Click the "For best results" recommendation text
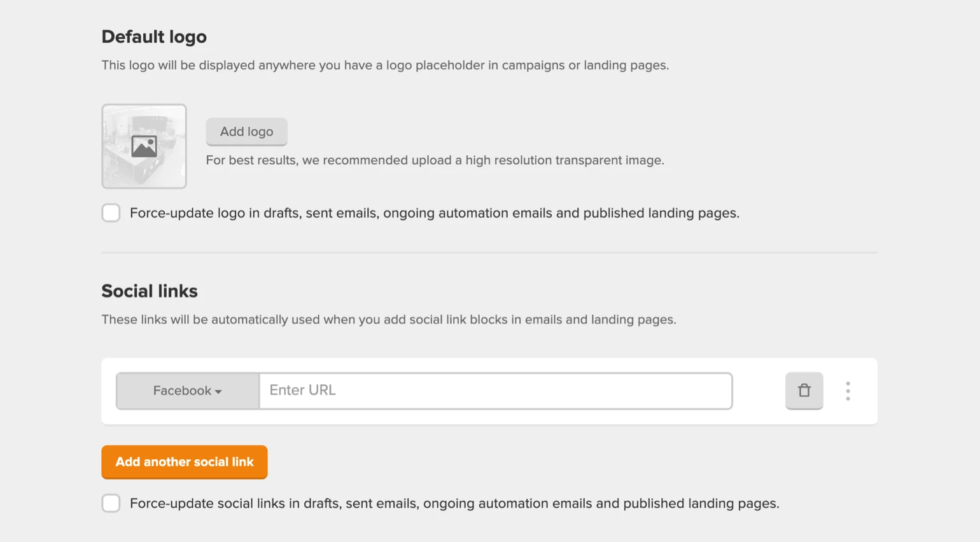 pos(435,160)
